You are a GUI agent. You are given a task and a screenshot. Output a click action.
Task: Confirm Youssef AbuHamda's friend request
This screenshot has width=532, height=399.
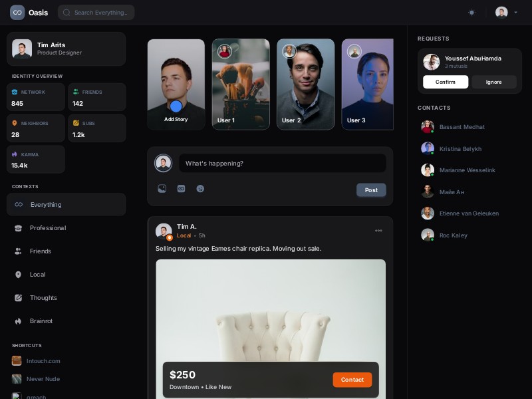click(x=445, y=82)
